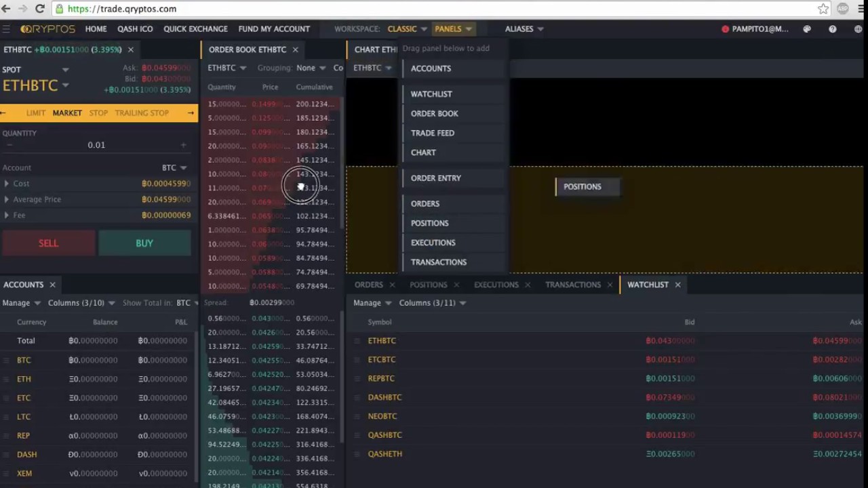
Task: Click the red SELL button
Action: [48, 243]
